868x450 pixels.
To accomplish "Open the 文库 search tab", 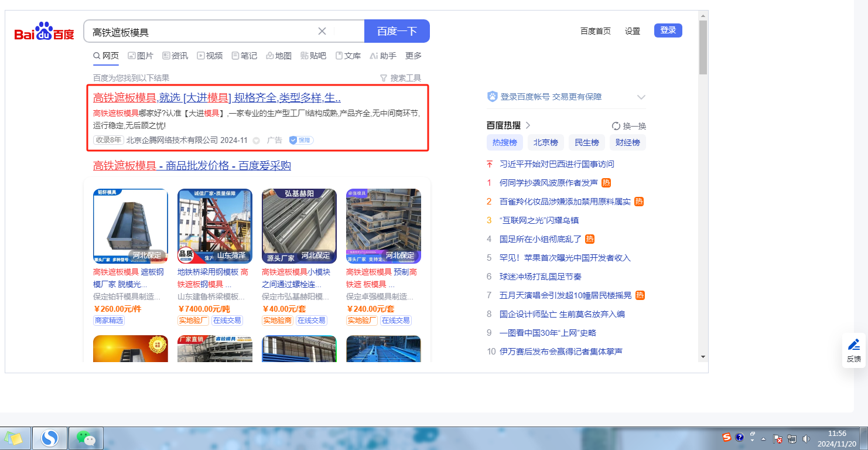I will [348, 56].
